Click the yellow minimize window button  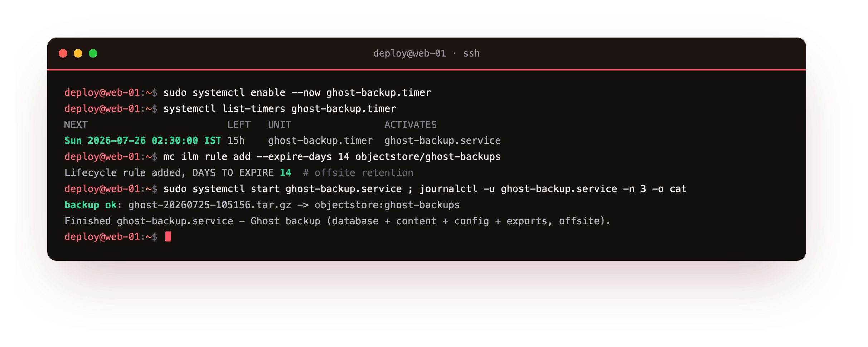pyautogui.click(x=78, y=53)
